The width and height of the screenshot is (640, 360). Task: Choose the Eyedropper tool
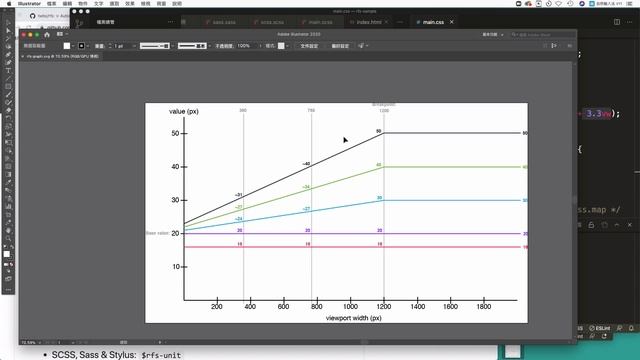pyautogui.click(x=8, y=182)
